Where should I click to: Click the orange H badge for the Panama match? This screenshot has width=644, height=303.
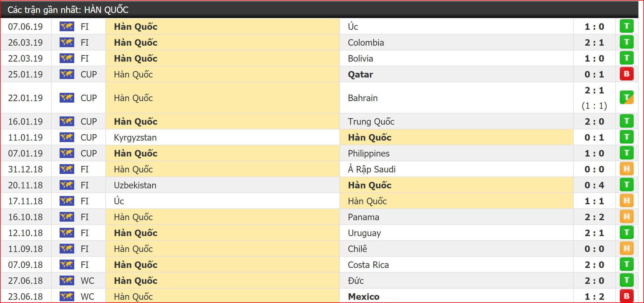pos(627,216)
